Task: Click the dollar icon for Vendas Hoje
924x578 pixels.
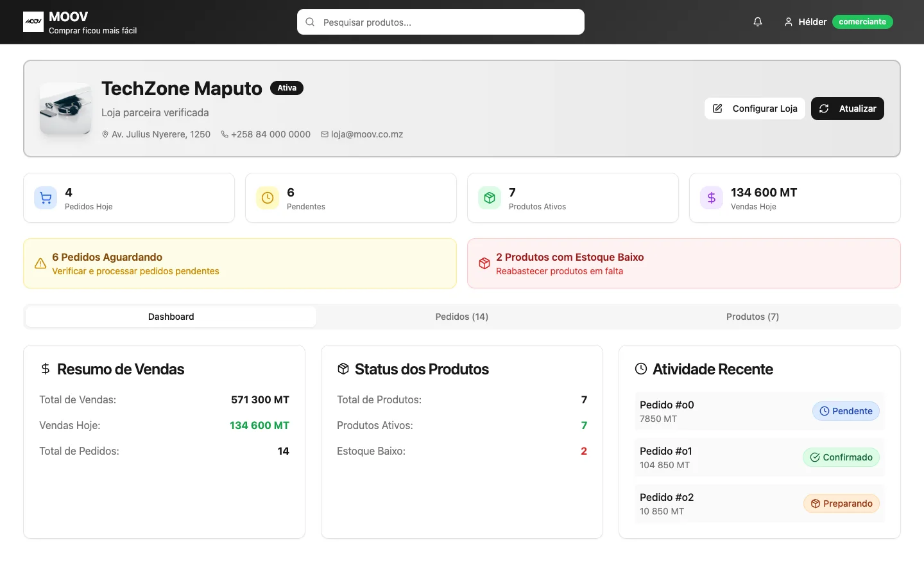Action: [x=712, y=198]
